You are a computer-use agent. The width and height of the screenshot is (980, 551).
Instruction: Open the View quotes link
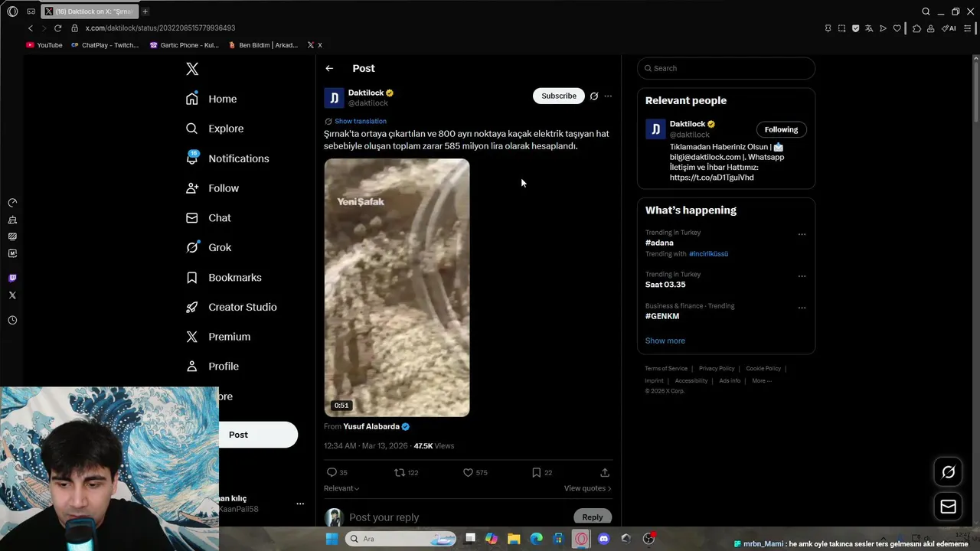(587, 488)
